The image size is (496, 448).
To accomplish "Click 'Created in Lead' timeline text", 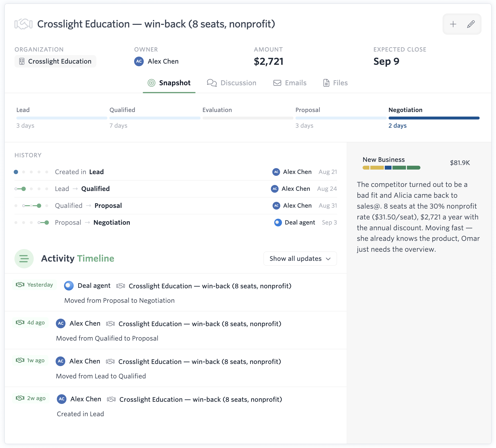I will pos(80,414).
